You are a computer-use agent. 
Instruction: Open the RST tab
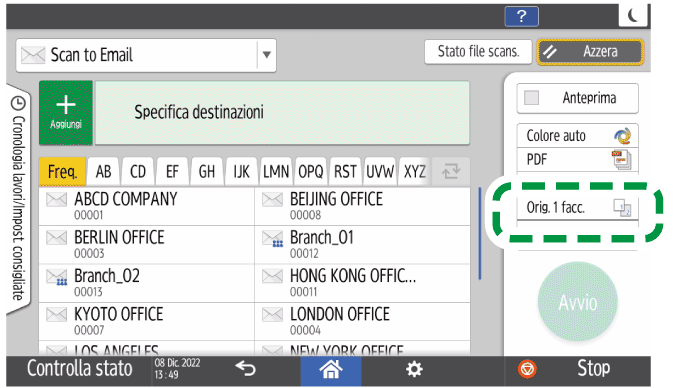[345, 172]
